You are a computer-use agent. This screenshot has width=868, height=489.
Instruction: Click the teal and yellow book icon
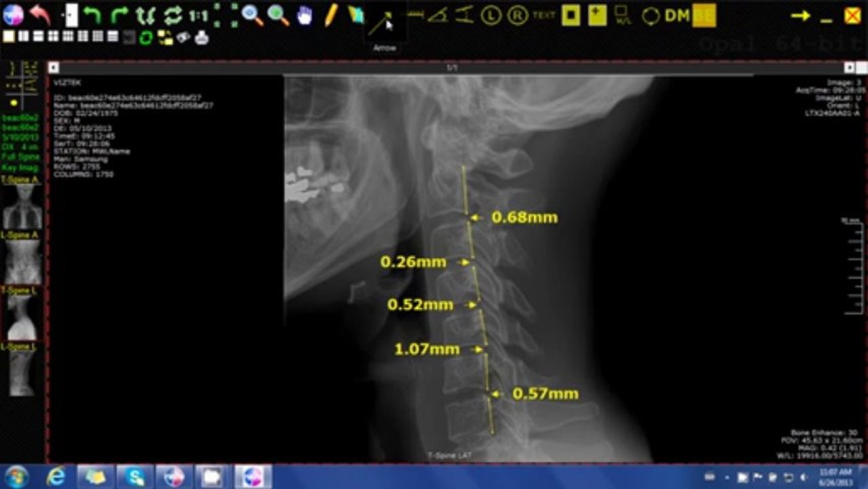pyautogui.click(x=356, y=14)
